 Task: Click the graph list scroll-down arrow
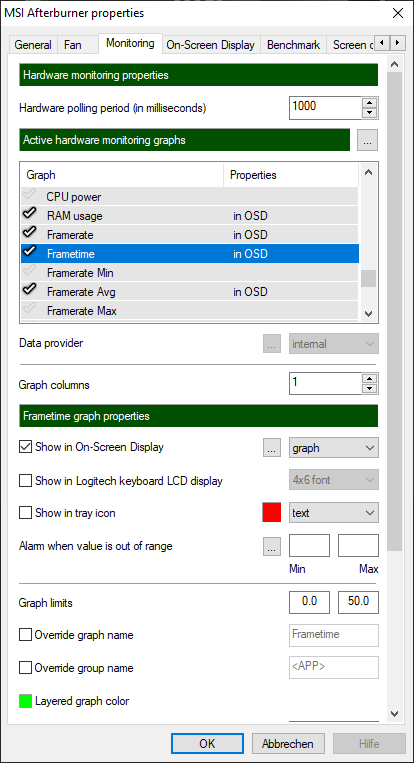[368, 313]
